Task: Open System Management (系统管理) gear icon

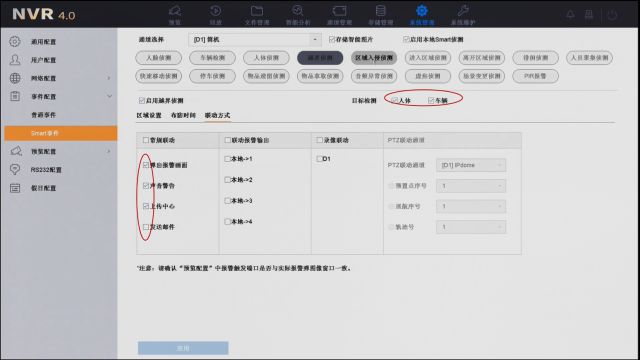Action: pyautogui.click(x=422, y=11)
